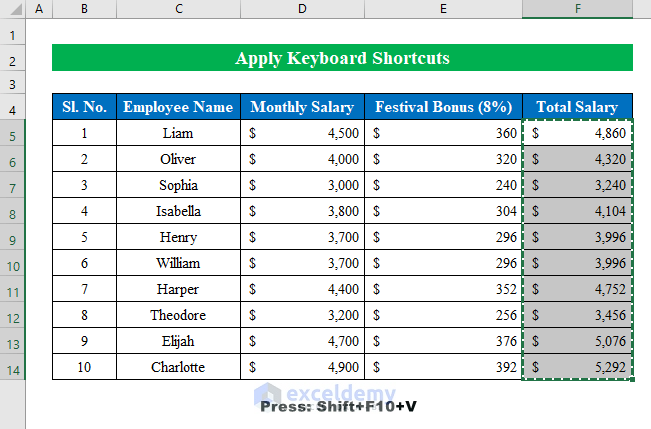Click column C header
The width and height of the screenshot is (651, 429).
pyautogui.click(x=178, y=9)
